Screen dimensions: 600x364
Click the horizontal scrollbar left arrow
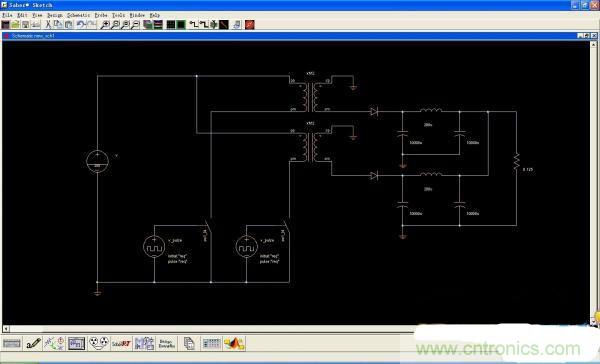(x=5, y=328)
